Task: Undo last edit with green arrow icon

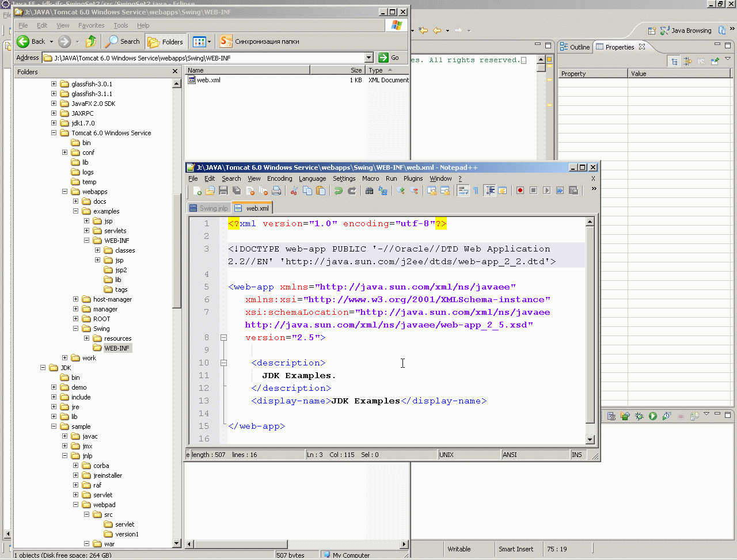Action: (338, 191)
